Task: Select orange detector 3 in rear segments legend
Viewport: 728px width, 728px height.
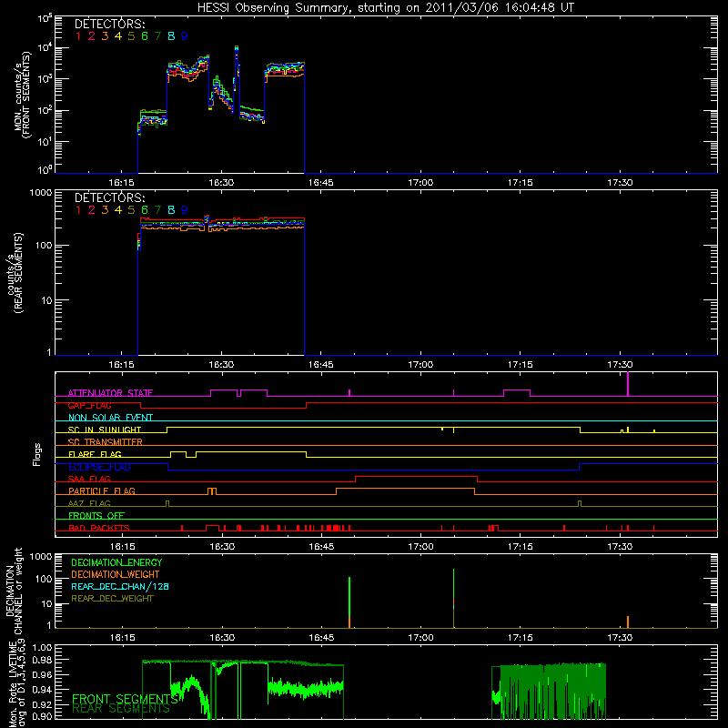Action: 105,210
